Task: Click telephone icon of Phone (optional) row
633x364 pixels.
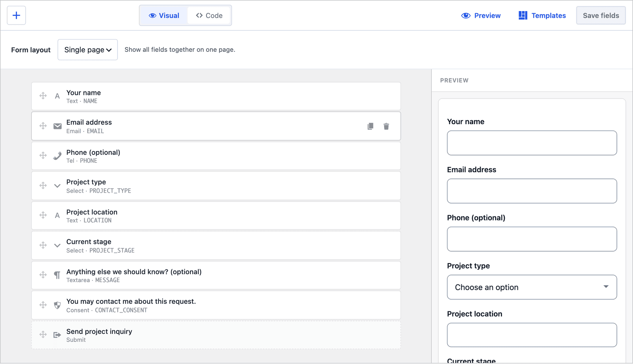Action: (57, 156)
